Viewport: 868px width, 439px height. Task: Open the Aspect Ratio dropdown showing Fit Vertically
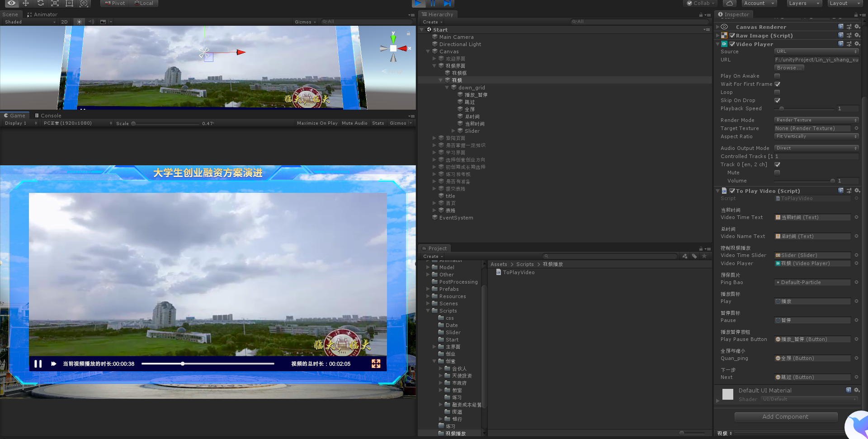tap(816, 136)
